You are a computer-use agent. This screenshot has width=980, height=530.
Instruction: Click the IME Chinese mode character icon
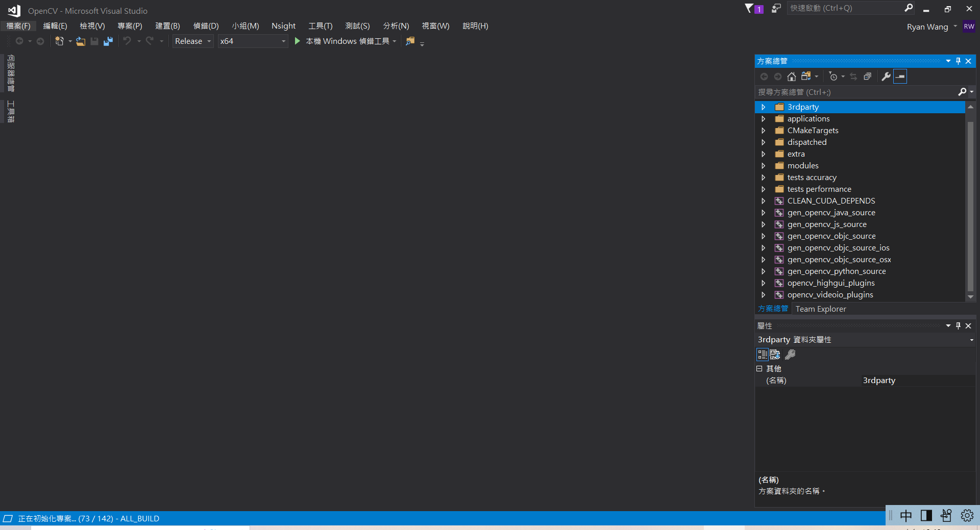click(906, 516)
